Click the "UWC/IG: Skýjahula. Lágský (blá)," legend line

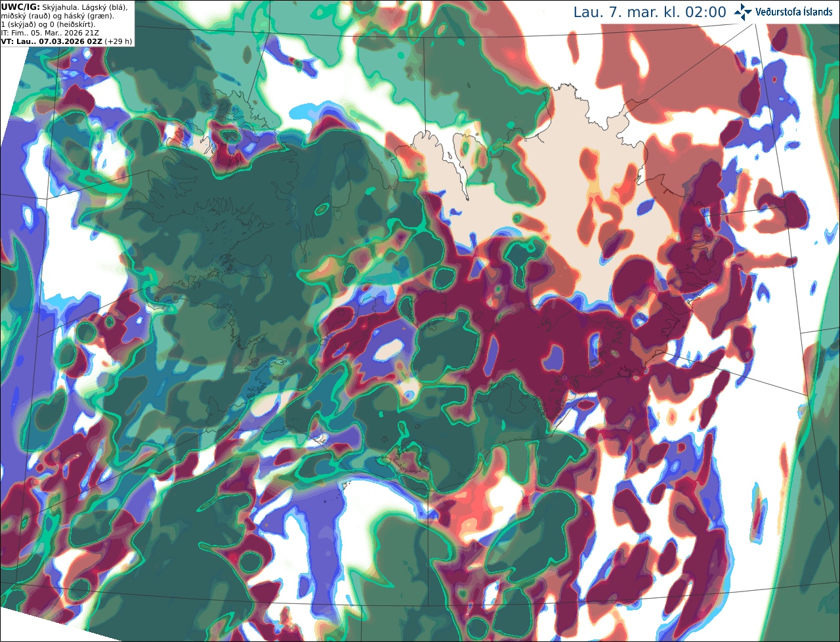(x=64, y=7)
